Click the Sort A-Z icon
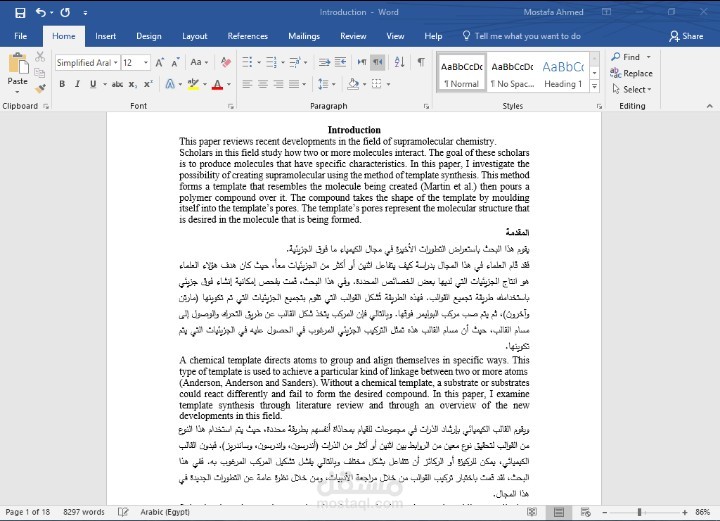720x521 pixels. [399, 62]
